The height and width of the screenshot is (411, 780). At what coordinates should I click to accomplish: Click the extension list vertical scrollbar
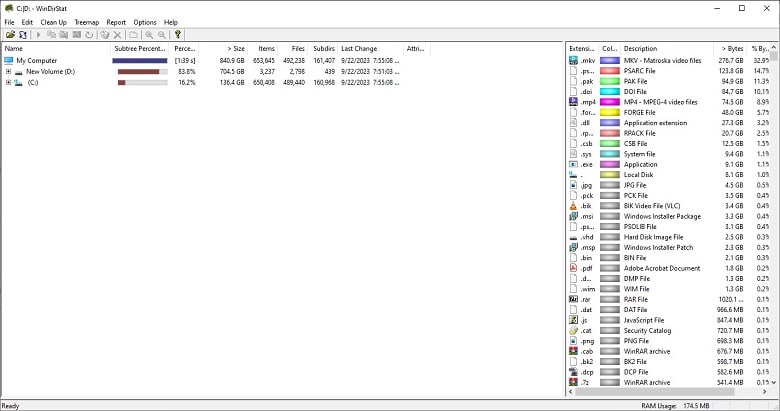(774, 214)
